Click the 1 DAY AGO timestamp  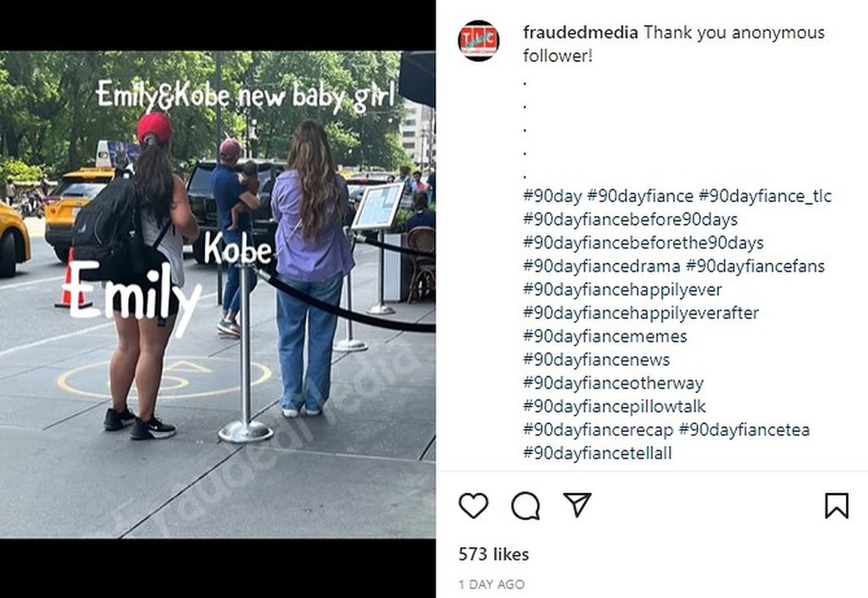[x=492, y=584]
